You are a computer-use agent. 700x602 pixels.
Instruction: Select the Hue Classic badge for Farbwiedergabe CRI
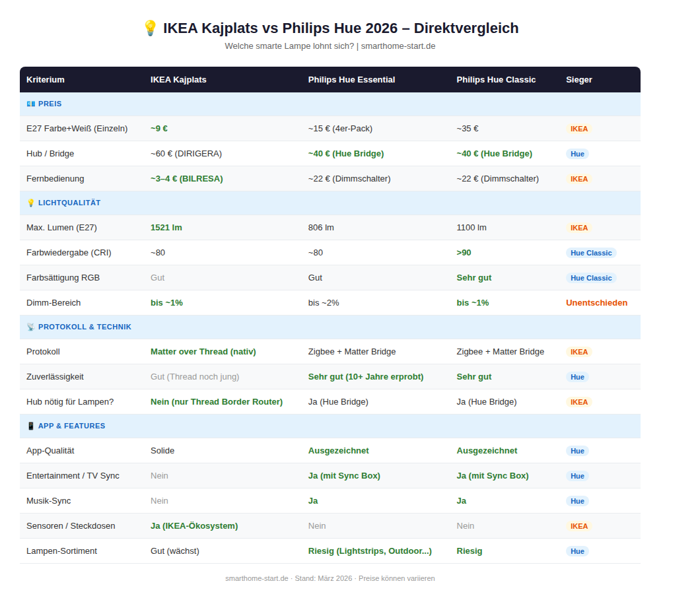click(591, 253)
